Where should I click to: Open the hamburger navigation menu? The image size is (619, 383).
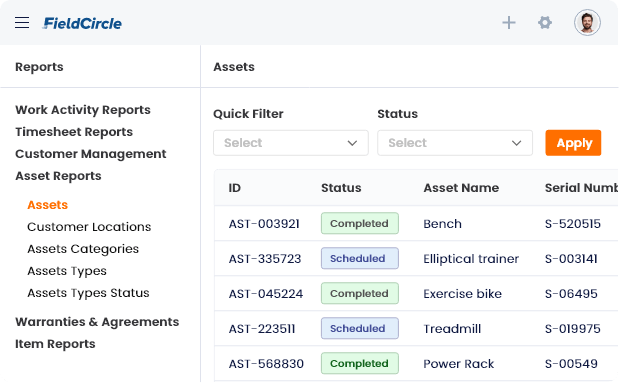coord(22,23)
